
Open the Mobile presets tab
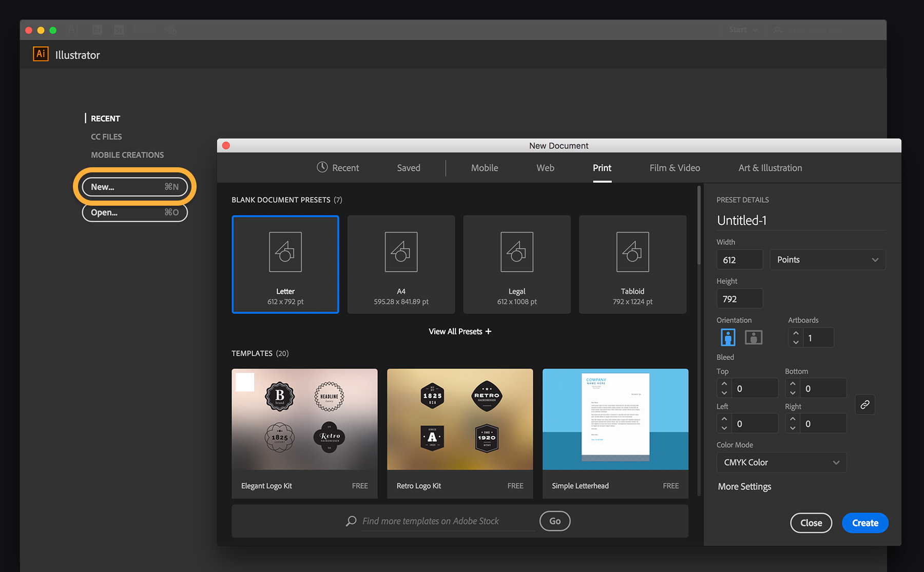coord(484,168)
